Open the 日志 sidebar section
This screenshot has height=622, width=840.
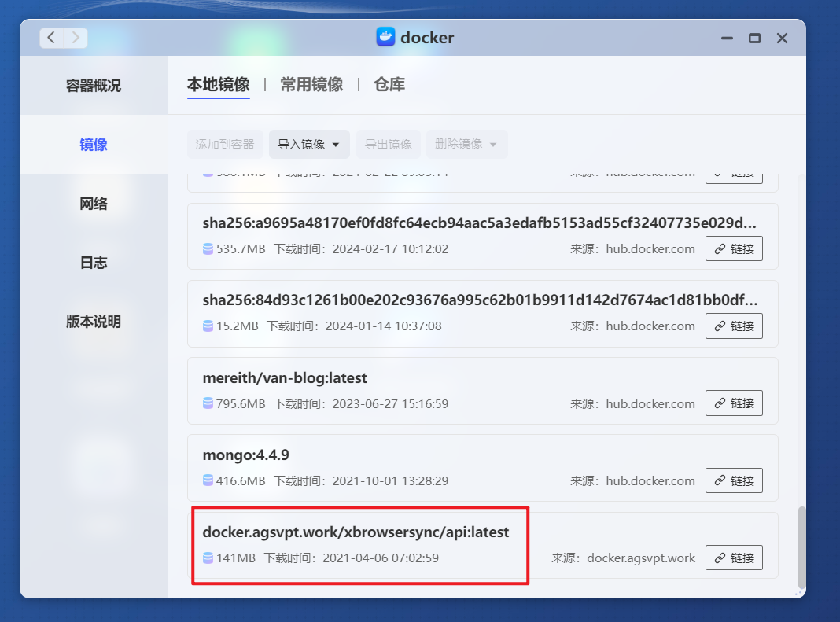pos(94,263)
